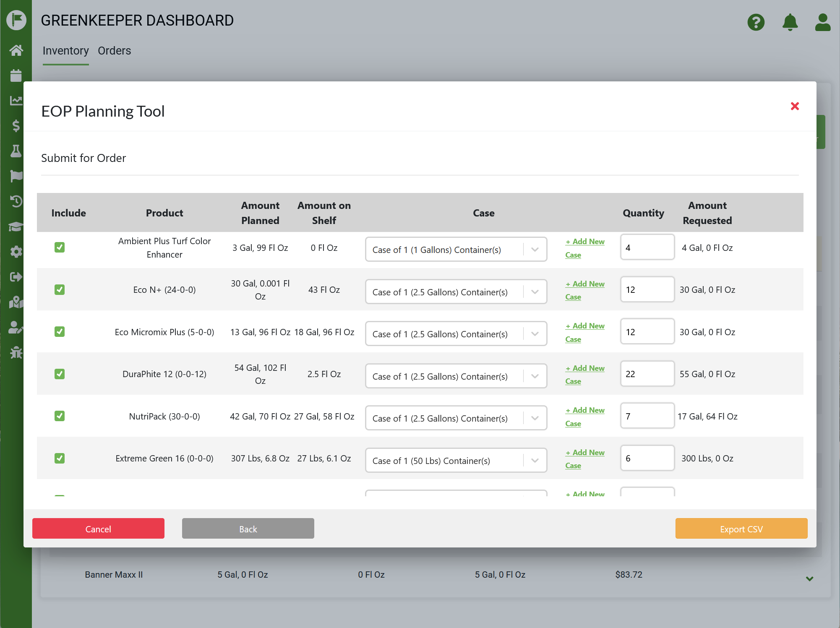Click the Amount Requested column header

707,213
